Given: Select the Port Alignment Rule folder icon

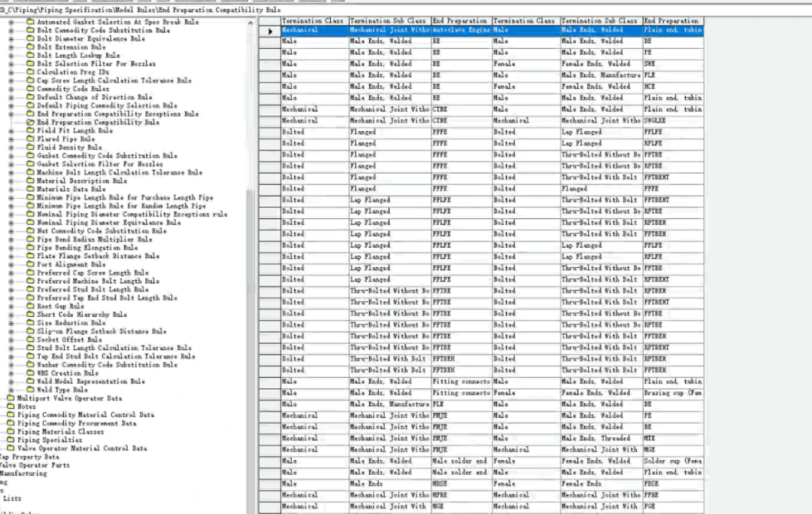Looking at the screenshot, I should tap(31, 264).
